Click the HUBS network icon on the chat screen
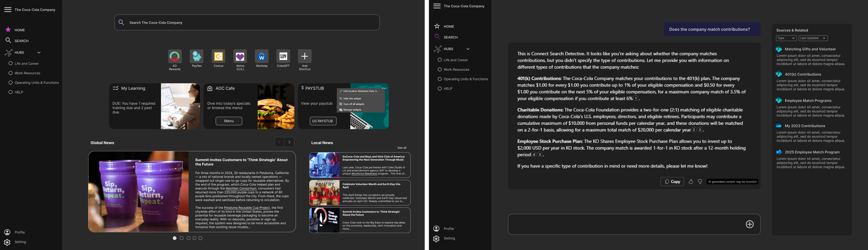This screenshot has height=250, width=868. point(437,49)
